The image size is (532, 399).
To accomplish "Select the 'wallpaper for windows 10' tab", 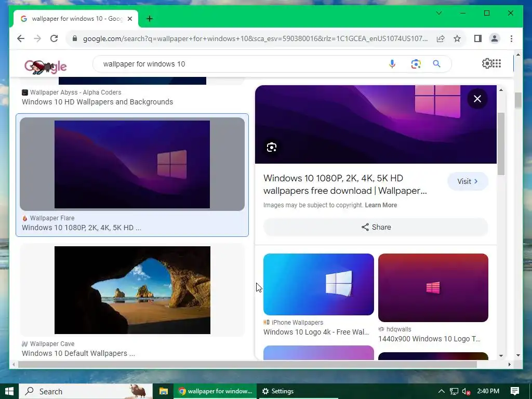I will (76, 19).
